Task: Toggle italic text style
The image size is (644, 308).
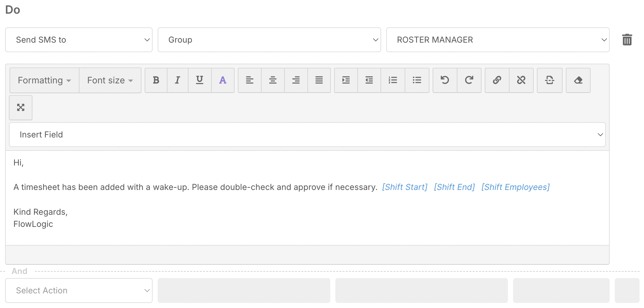Action: pos(177,80)
